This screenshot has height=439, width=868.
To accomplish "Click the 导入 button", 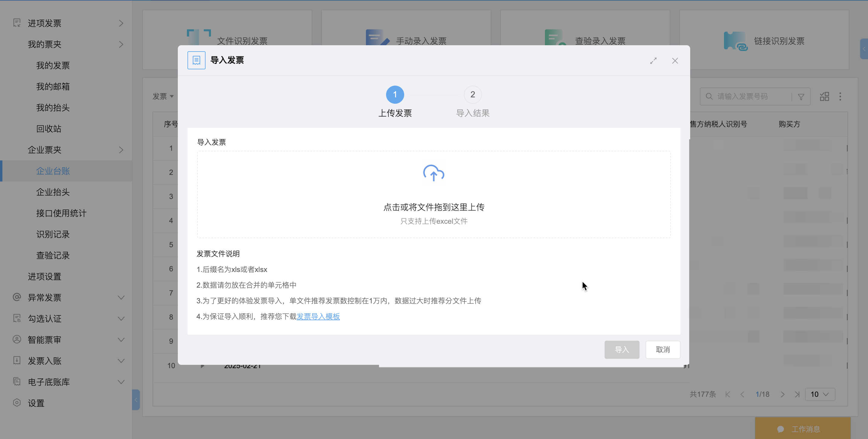I will point(622,350).
